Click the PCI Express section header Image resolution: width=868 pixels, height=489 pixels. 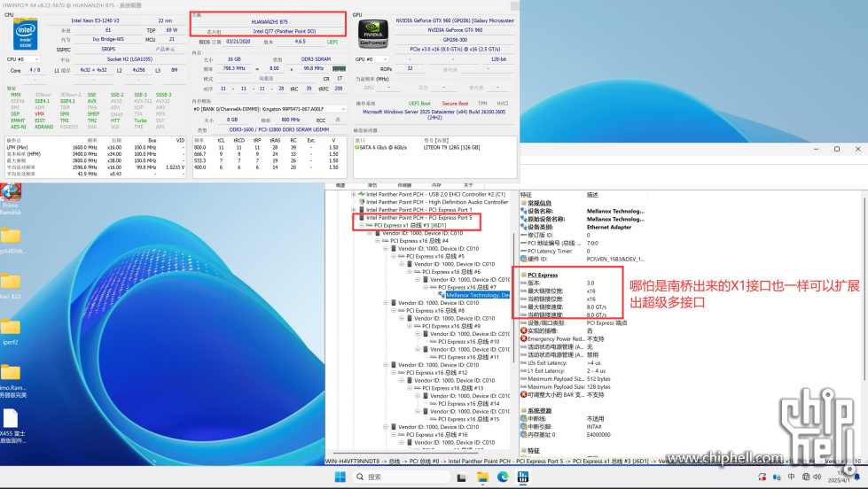(543, 275)
